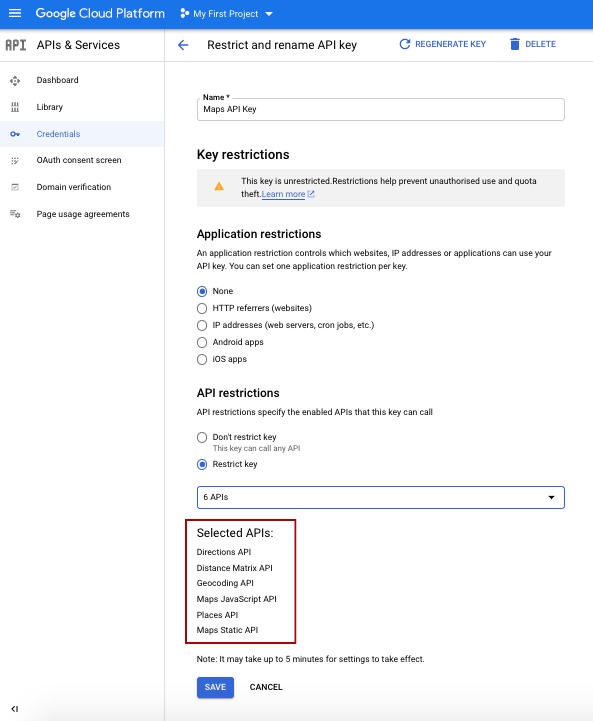Click the back arrow icon

coord(183,45)
